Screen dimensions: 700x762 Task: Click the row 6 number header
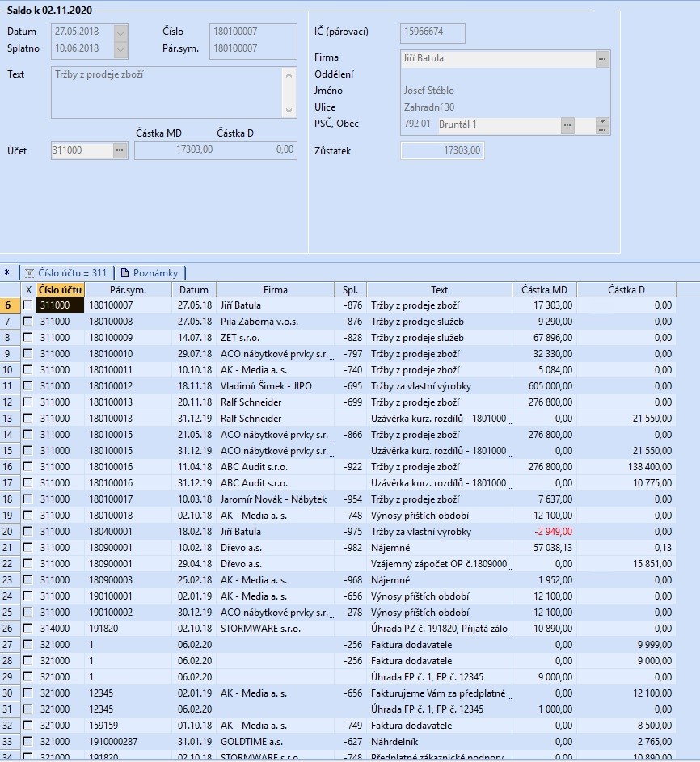pyautogui.click(x=9, y=305)
